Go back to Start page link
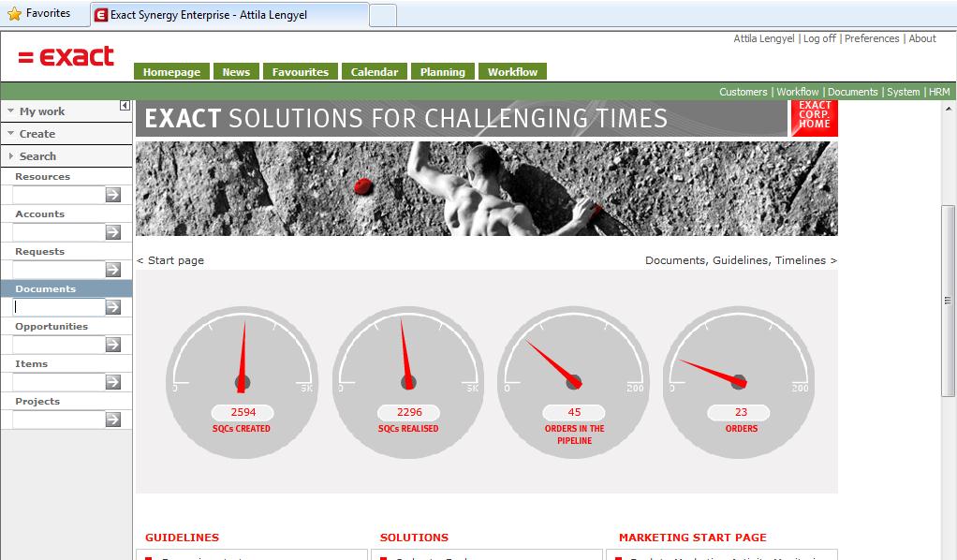The image size is (957, 560). (x=170, y=260)
